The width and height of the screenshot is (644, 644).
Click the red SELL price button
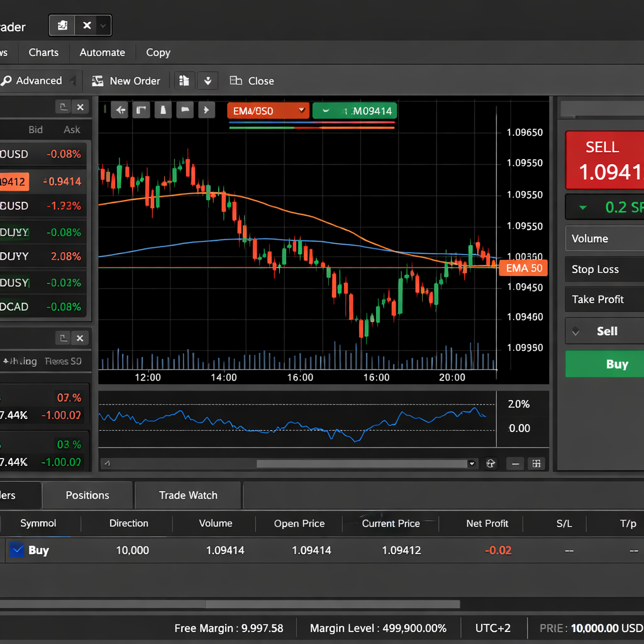[604, 160]
